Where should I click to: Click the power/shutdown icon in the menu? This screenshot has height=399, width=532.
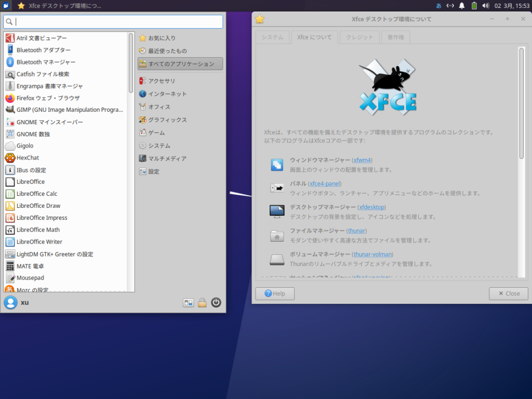(x=216, y=302)
